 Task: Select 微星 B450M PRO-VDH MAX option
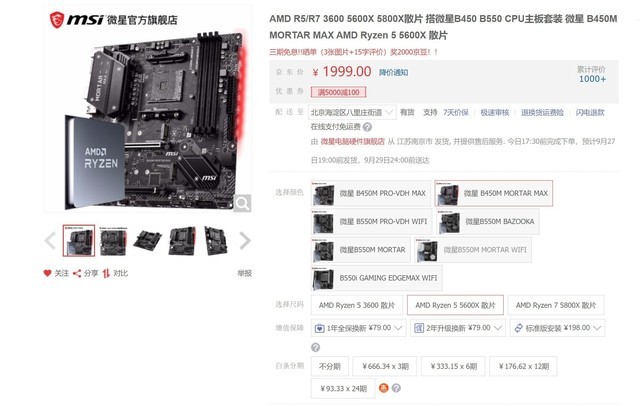pos(371,193)
